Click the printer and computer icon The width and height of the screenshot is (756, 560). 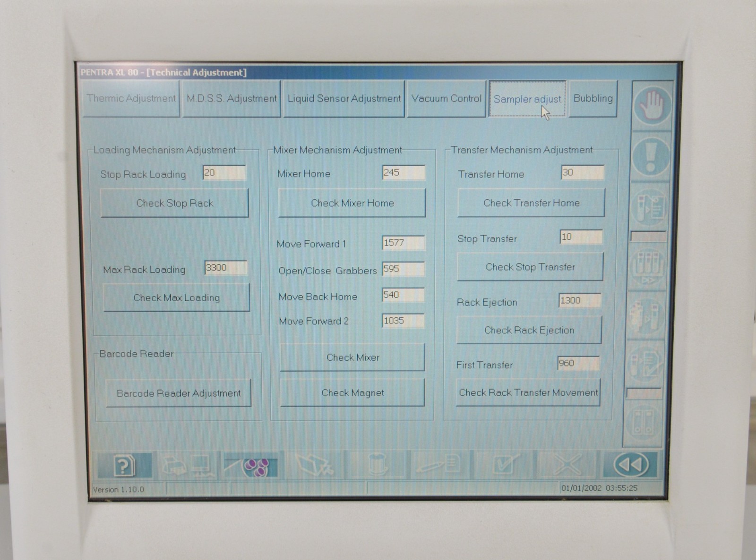[188, 466]
